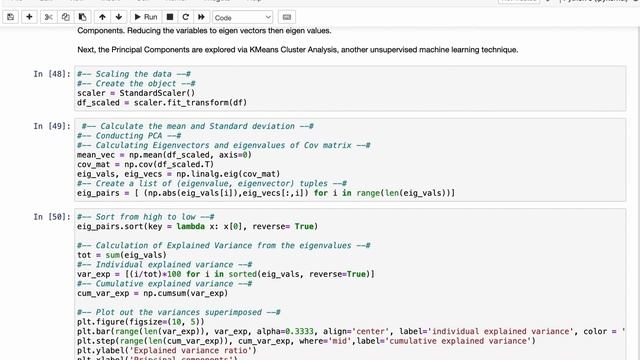The height and width of the screenshot is (360, 640).
Task: Select code cell In [50] sorting eigen pairs
Action: (350, 284)
